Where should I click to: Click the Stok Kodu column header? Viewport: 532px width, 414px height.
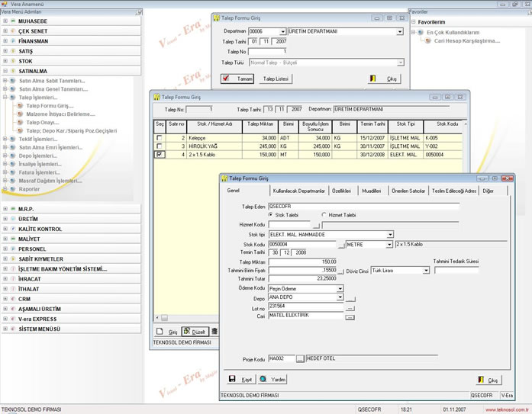tap(445, 127)
